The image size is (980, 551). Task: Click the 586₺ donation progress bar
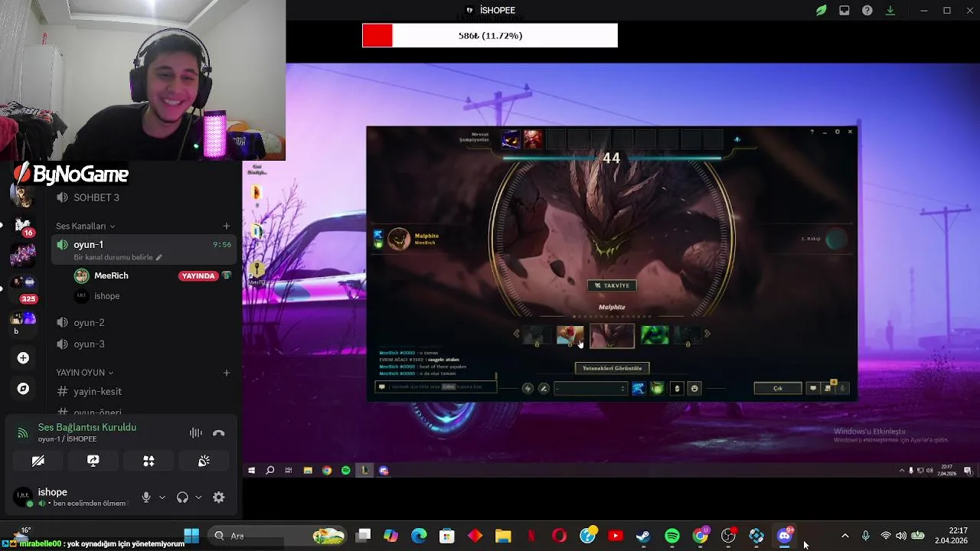point(490,36)
